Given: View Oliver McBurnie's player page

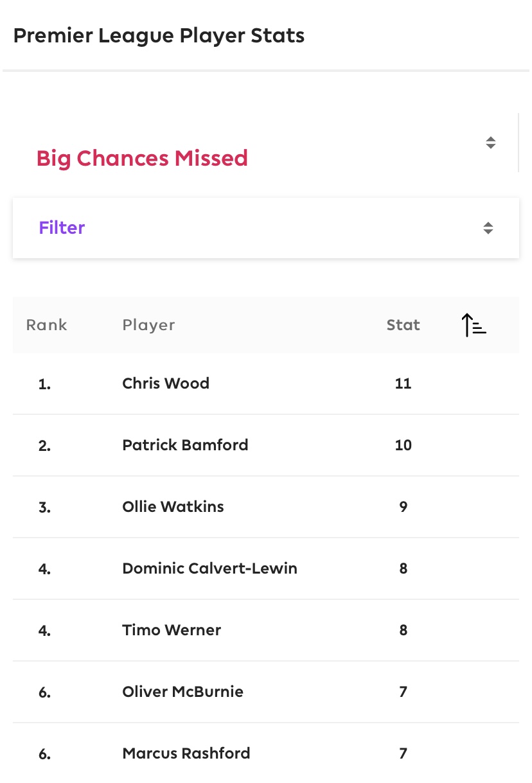Looking at the screenshot, I should click(182, 692).
